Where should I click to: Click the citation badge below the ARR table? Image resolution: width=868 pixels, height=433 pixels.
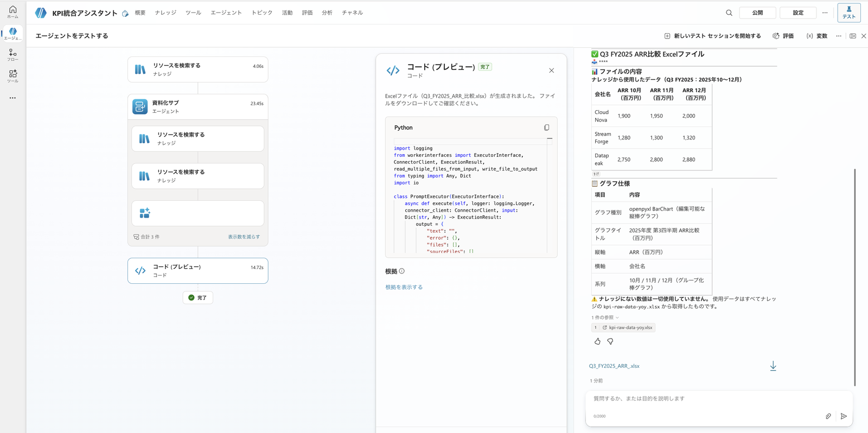(596, 174)
